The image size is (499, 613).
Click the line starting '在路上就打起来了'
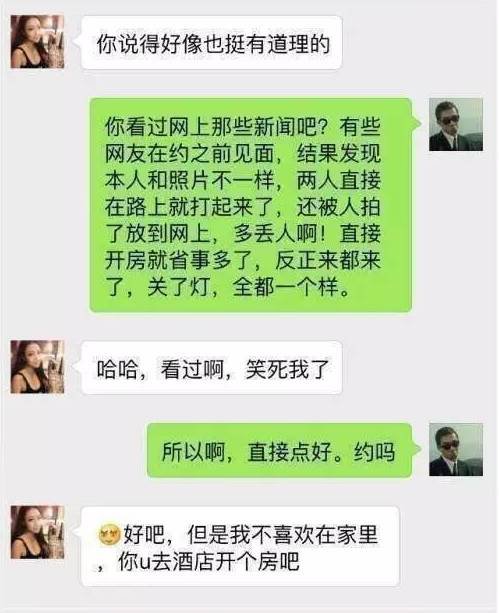(x=242, y=207)
